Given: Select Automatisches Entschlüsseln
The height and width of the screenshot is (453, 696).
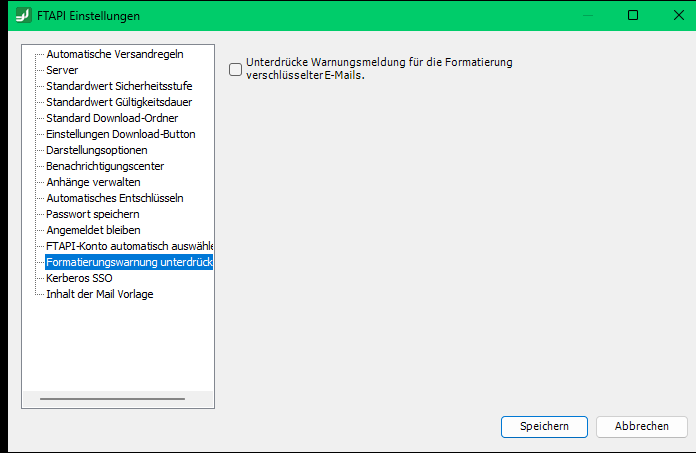Looking at the screenshot, I should tap(115, 198).
